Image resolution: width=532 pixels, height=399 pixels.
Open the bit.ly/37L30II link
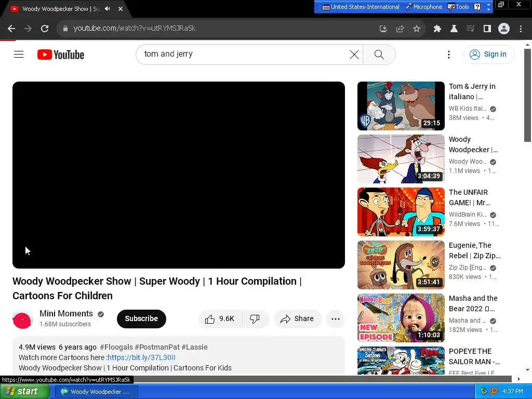[x=141, y=357]
